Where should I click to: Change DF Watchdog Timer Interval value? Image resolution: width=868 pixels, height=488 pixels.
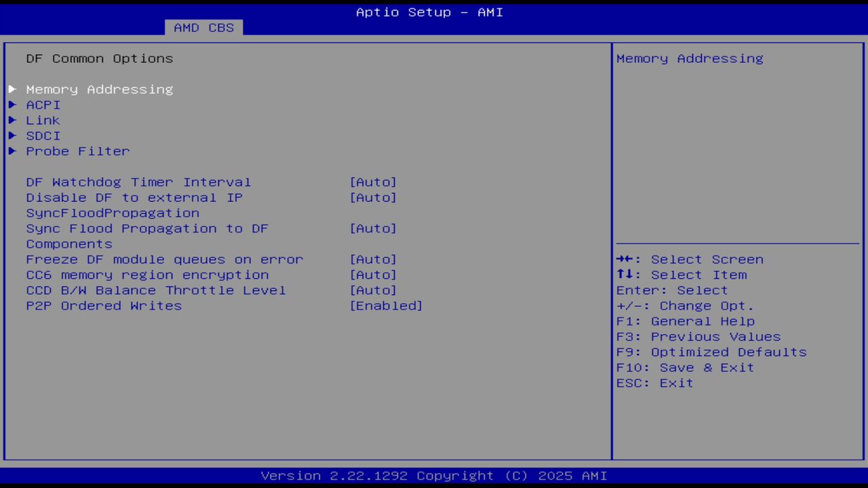point(373,182)
